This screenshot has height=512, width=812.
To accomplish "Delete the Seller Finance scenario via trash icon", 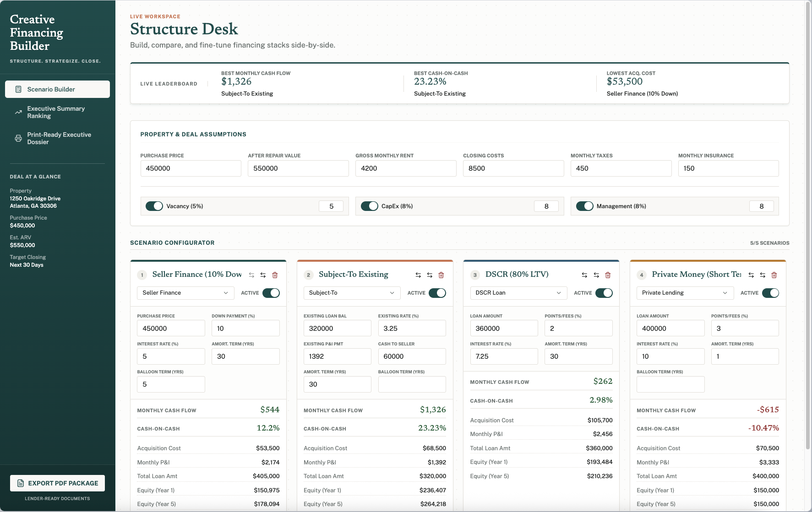I will point(275,275).
